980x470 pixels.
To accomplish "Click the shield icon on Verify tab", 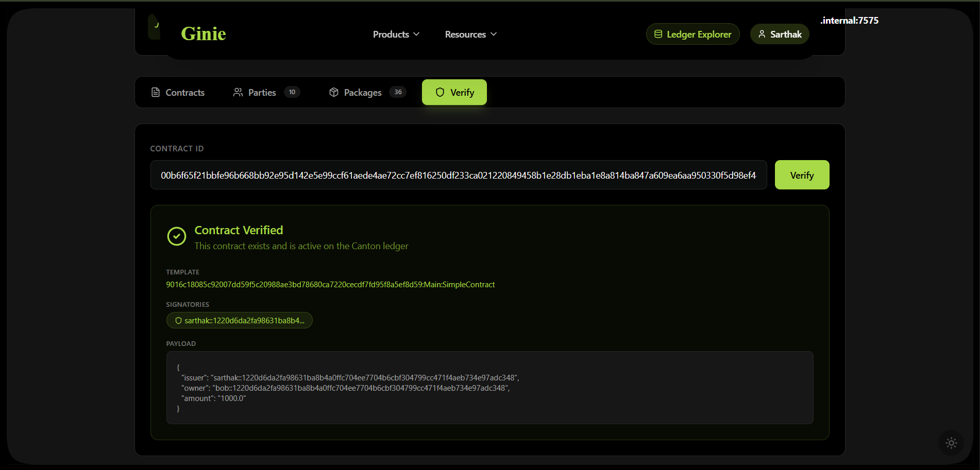I will pos(440,93).
